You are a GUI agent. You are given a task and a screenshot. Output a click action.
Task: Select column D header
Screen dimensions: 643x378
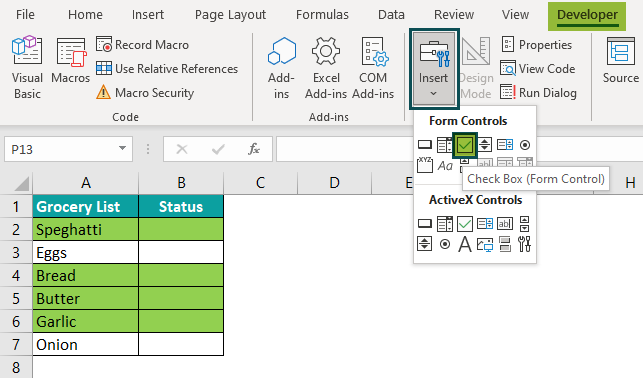pos(335,183)
